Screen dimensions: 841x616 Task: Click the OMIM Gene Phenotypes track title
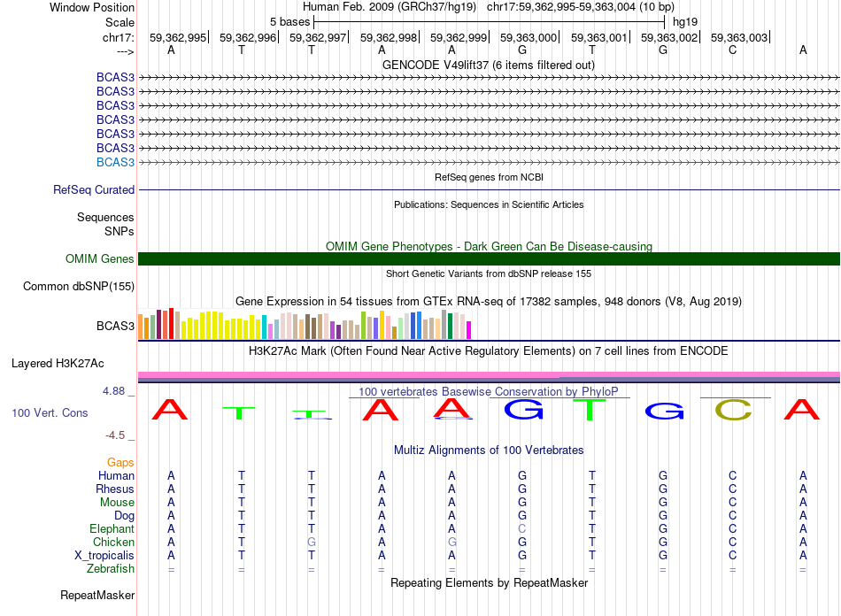[x=489, y=247]
